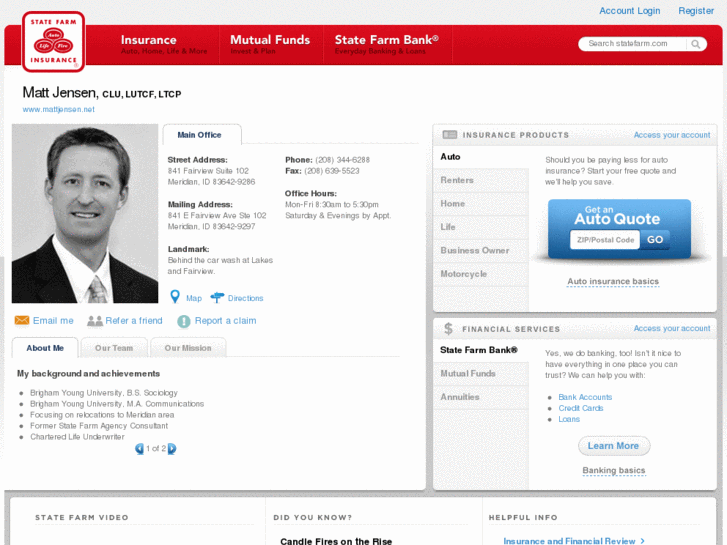
Task: Open Banking basics link
Action: tap(614, 470)
